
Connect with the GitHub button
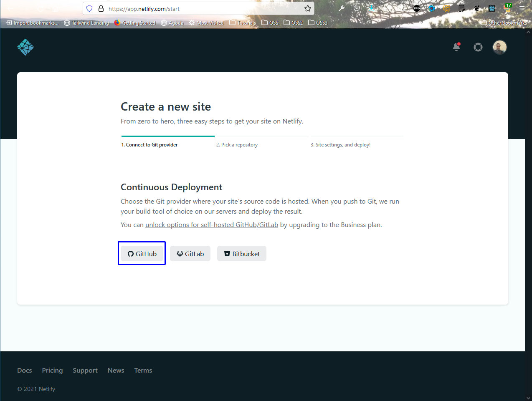(x=142, y=254)
